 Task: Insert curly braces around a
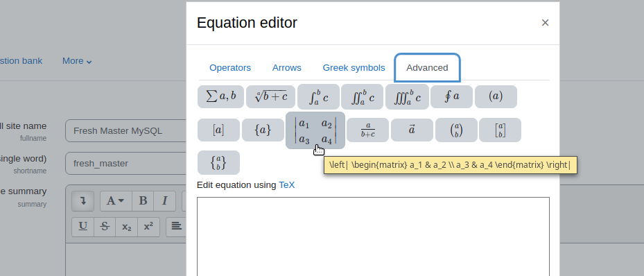tap(263, 130)
